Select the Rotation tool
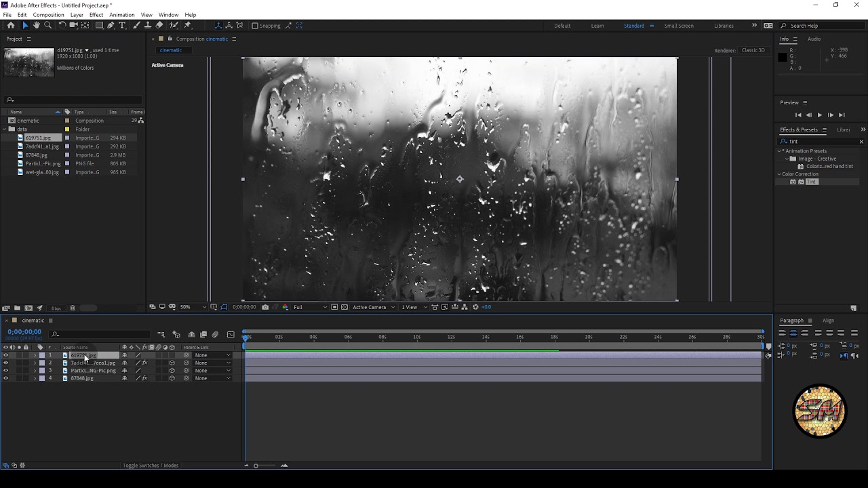 pyautogui.click(x=62, y=26)
